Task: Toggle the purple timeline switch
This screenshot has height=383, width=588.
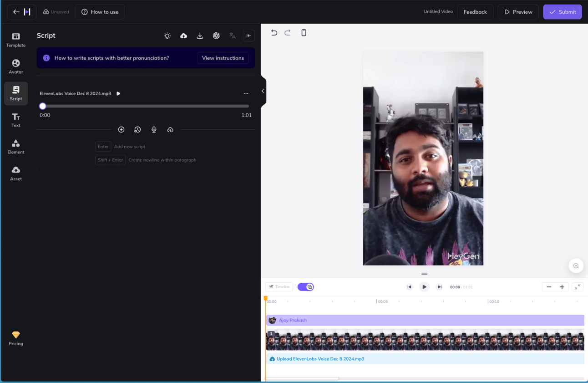Action: [305, 287]
